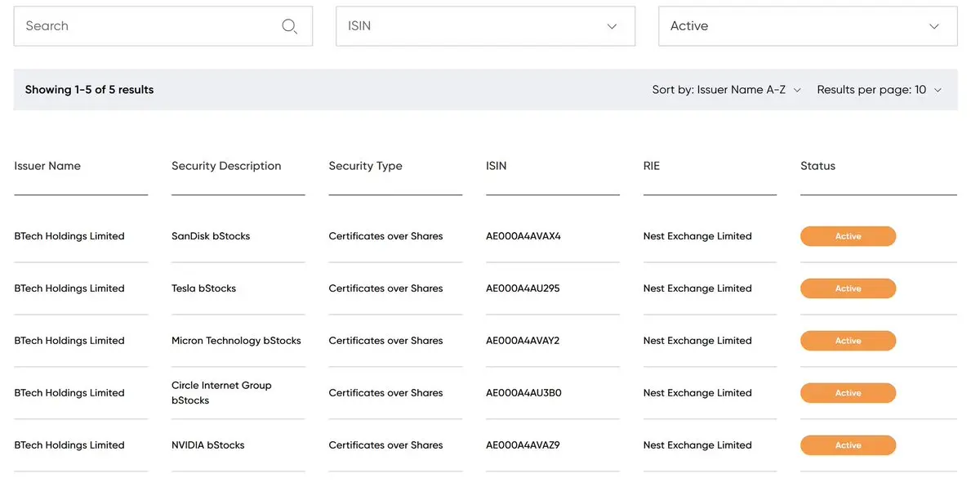Click Active badge in Circle Internet row
The width and height of the screenshot is (980, 496).
coord(848,393)
